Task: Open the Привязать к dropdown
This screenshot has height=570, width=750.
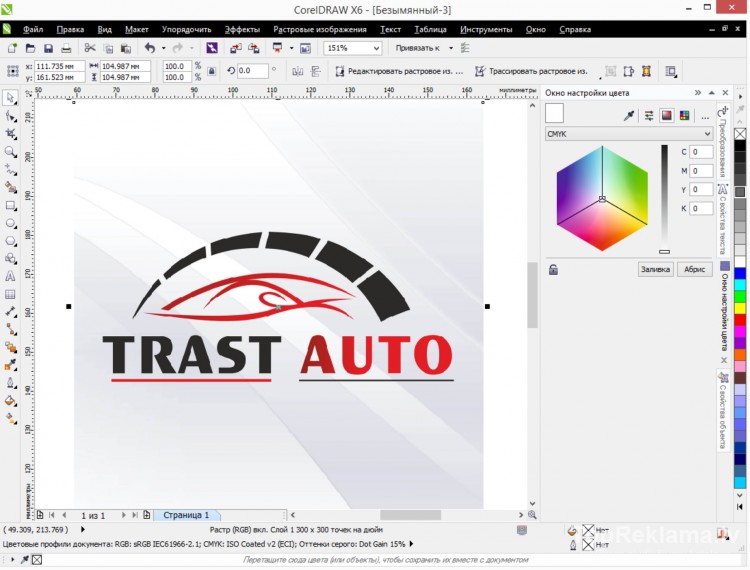Action: coord(451,48)
